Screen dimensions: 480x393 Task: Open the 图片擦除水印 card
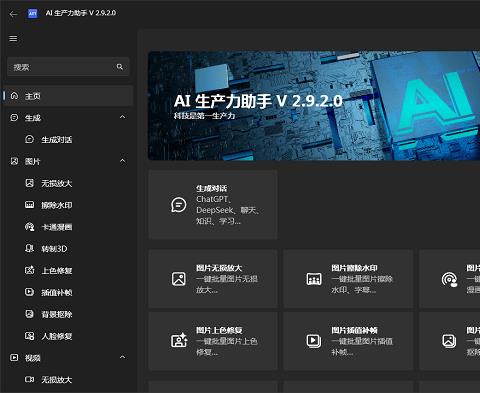348,279
